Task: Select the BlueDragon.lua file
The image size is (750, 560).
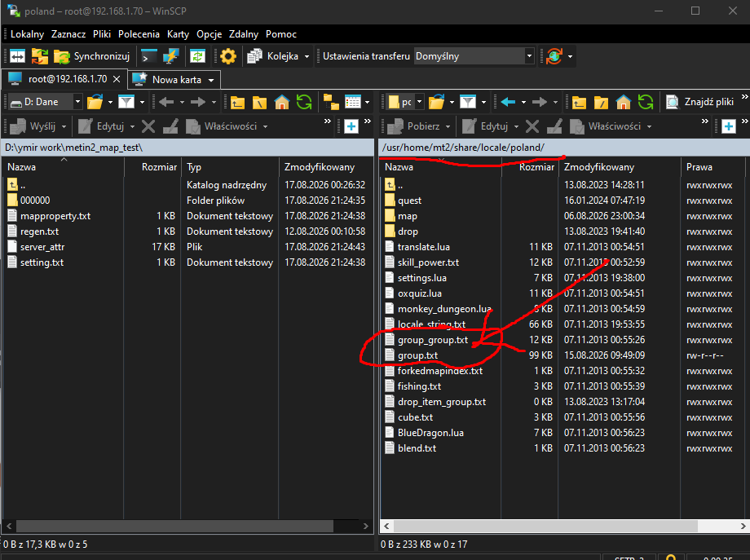Action: [424, 433]
